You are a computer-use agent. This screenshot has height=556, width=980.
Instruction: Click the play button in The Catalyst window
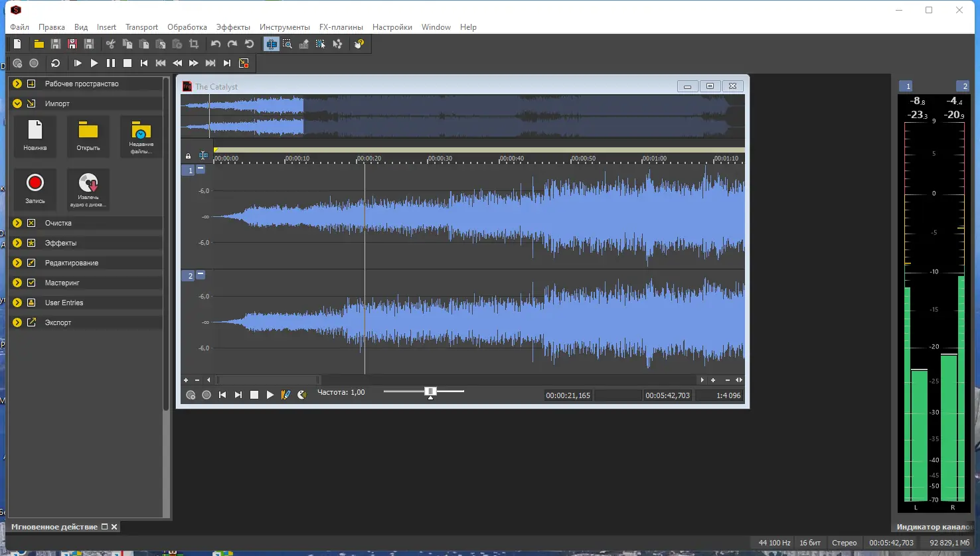tap(270, 395)
